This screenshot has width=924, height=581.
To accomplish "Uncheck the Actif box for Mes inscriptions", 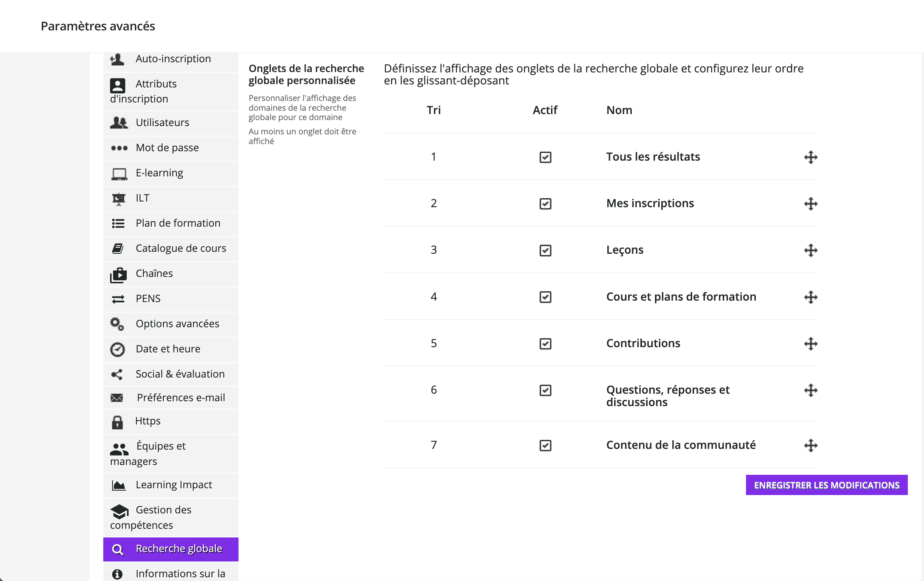I will coord(545,204).
